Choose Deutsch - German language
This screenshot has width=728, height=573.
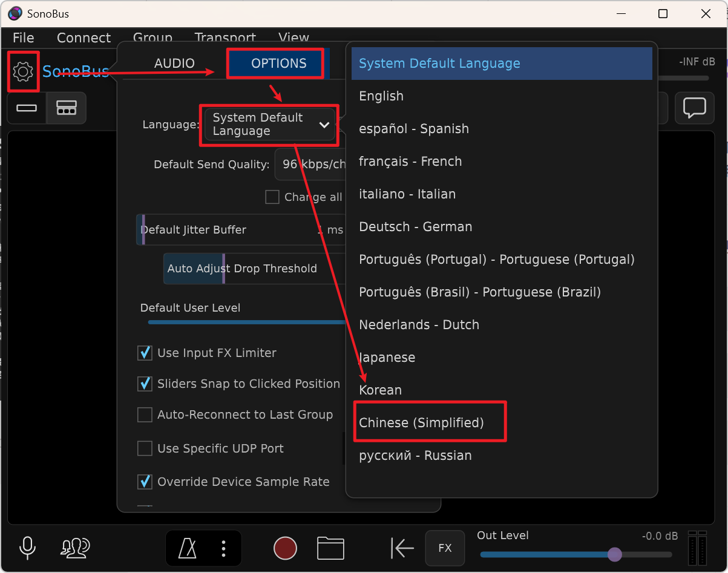pyautogui.click(x=502, y=227)
